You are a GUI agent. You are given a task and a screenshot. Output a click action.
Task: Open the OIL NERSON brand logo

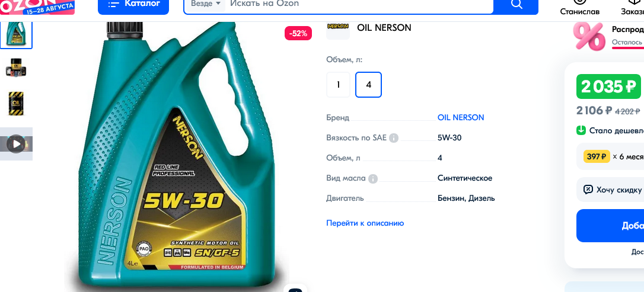338,28
